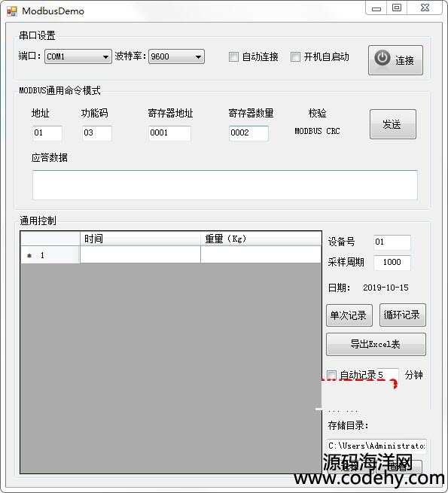This screenshot has width=448, height=493.
Task: Select the 重量（Kg）column header
Action: coord(261,239)
